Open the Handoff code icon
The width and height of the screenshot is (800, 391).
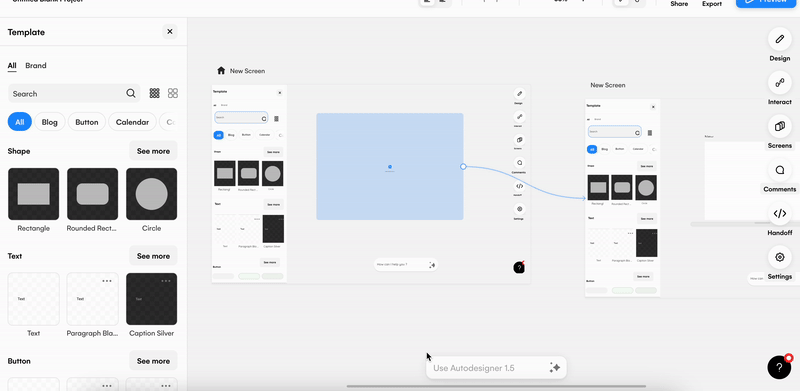(780, 214)
